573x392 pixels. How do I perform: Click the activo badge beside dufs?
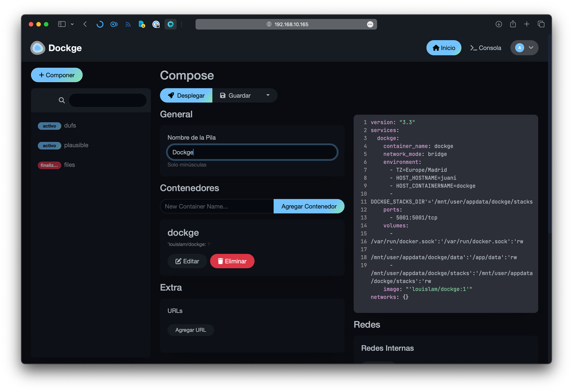(x=49, y=126)
